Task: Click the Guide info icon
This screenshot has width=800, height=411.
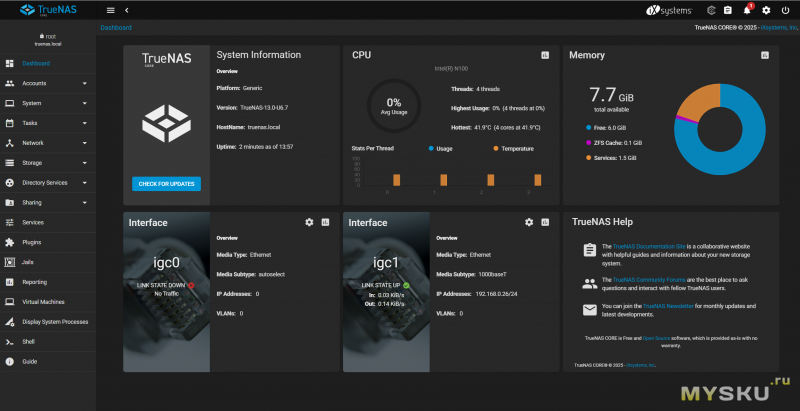Action: 9,362
